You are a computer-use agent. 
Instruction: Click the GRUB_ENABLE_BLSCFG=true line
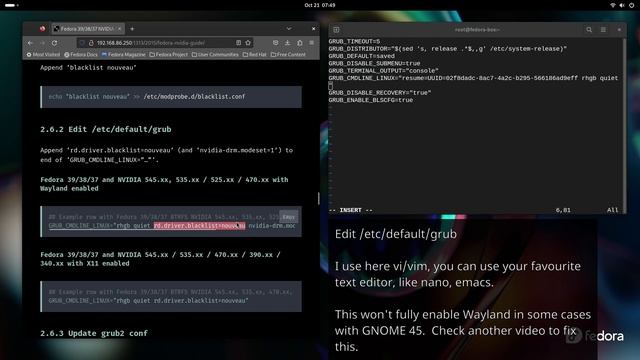point(371,100)
